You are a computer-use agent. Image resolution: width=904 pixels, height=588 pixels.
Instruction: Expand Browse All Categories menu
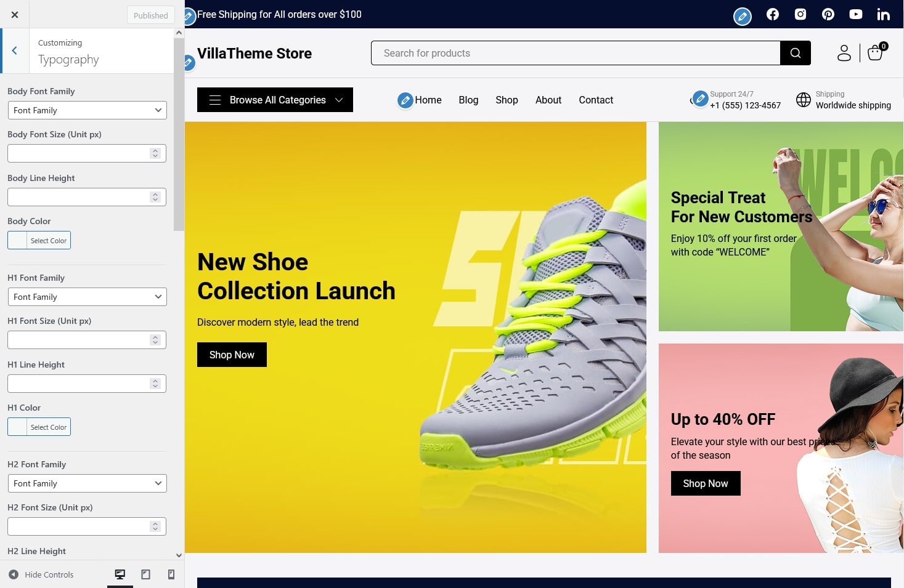275,100
